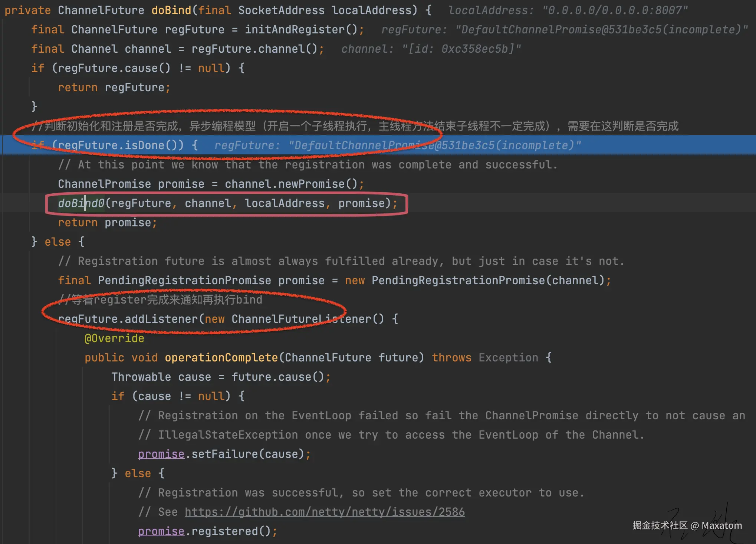Click regFuture.cause() in the if condition

tap(114, 68)
